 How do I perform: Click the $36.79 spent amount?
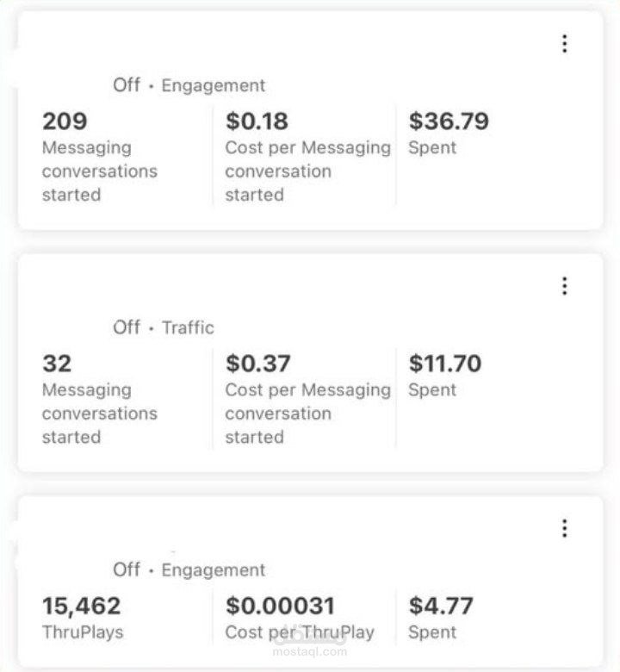point(449,121)
